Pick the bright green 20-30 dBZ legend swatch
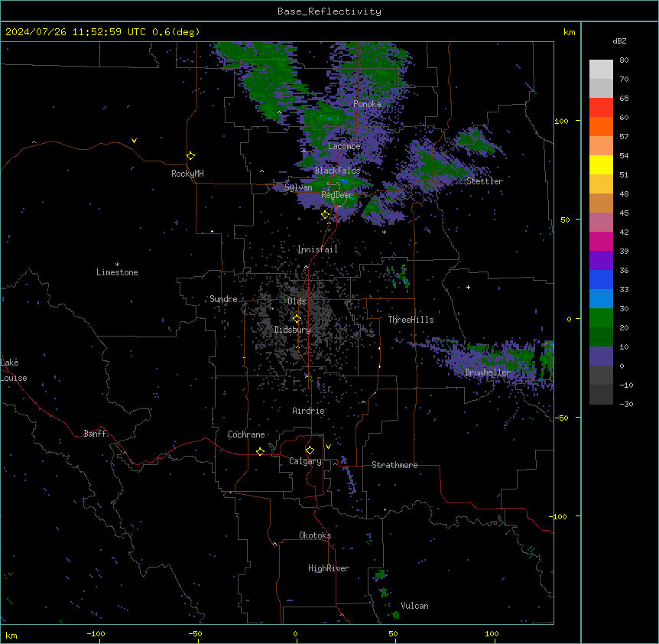The image size is (659, 644). click(601, 318)
